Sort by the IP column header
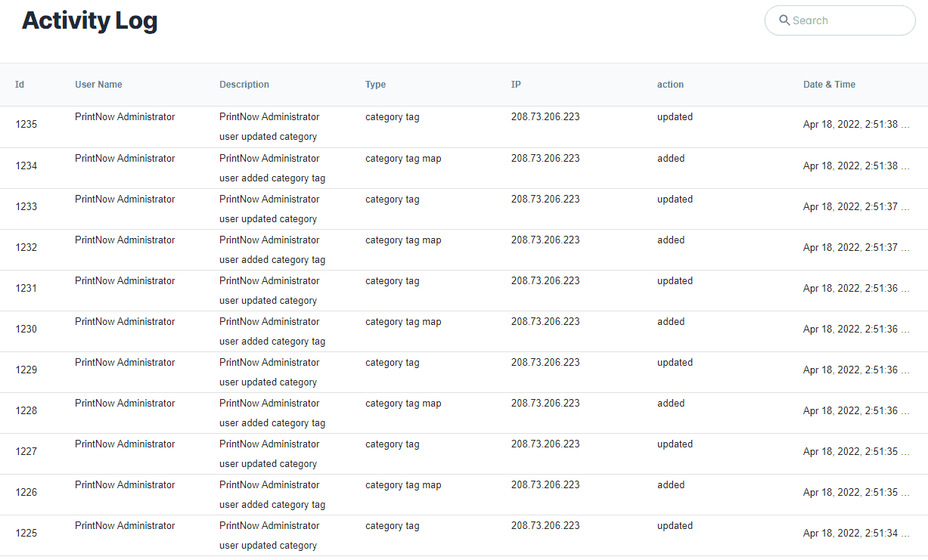The width and height of the screenshot is (928, 560). click(516, 85)
